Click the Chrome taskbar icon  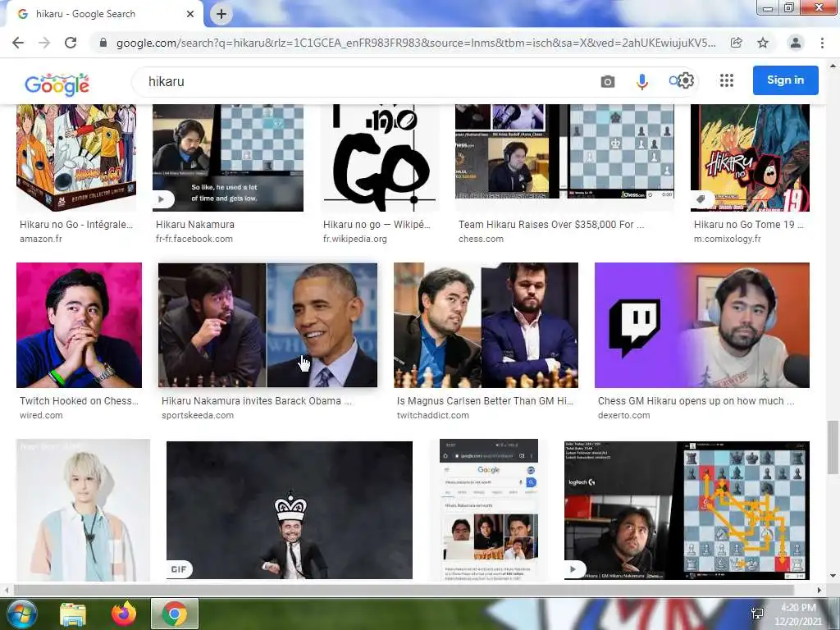pyautogui.click(x=175, y=614)
